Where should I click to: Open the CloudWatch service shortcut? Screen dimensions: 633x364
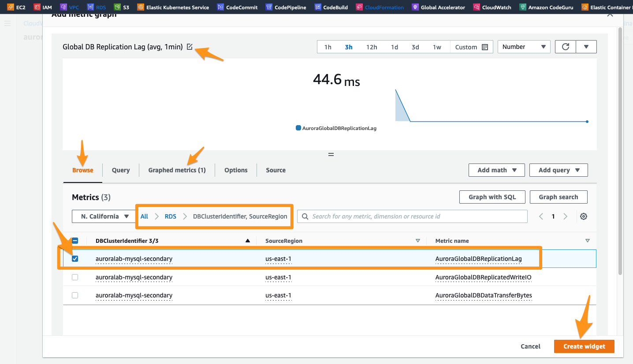click(x=492, y=7)
